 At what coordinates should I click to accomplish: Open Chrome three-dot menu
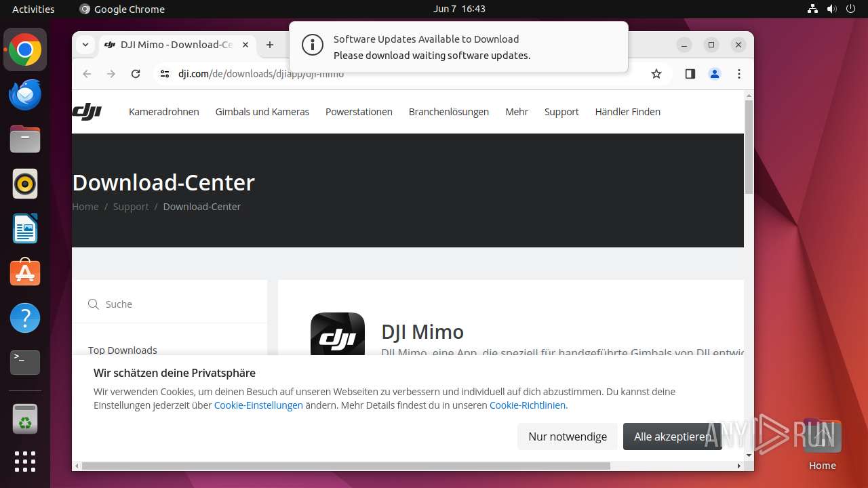739,74
